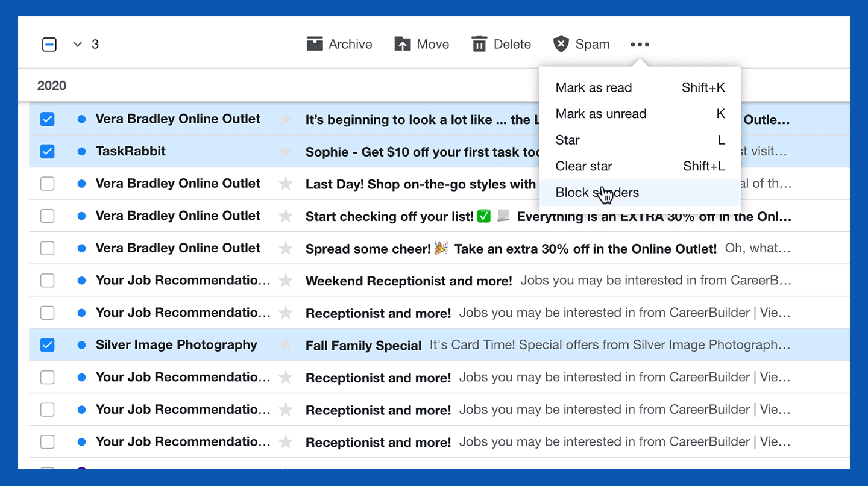Click the unread indicator beside TaskRabbit

click(x=81, y=151)
